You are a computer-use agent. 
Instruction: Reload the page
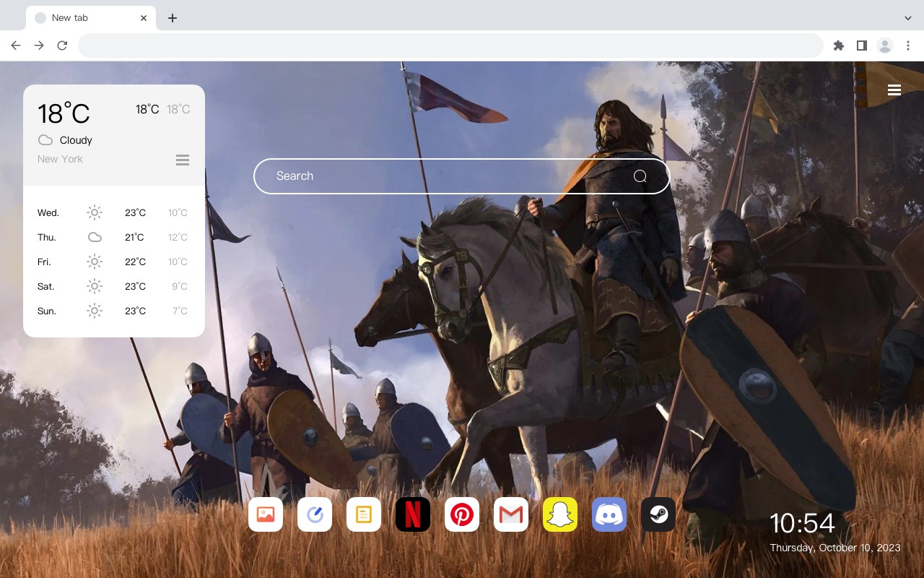(x=62, y=46)
